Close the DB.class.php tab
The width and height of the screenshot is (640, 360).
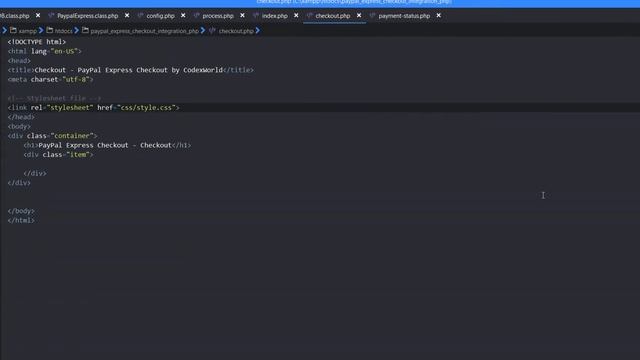[x=38, y=16]
